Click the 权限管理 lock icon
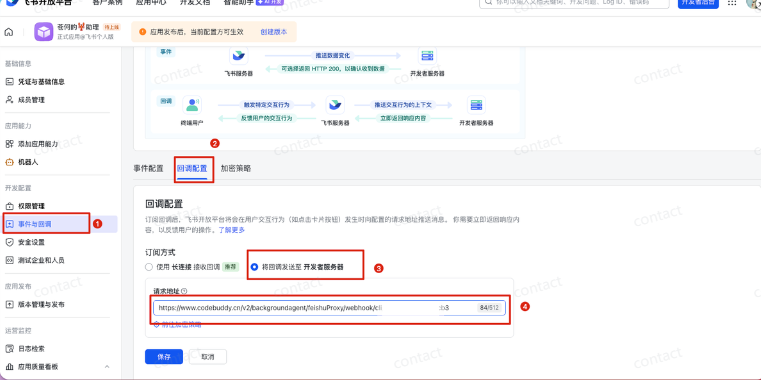This screenshot has height=380, width=761. point(9,206)
